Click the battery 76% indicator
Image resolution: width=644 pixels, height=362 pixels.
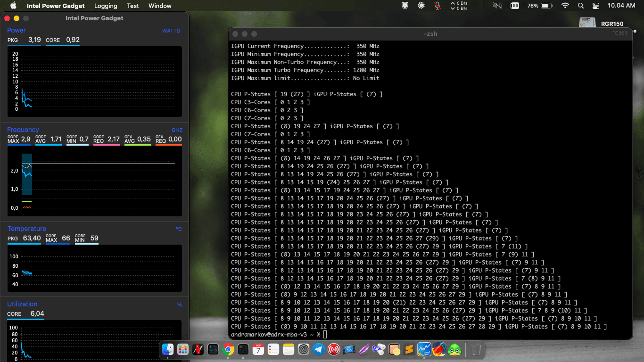coord(540,6)
